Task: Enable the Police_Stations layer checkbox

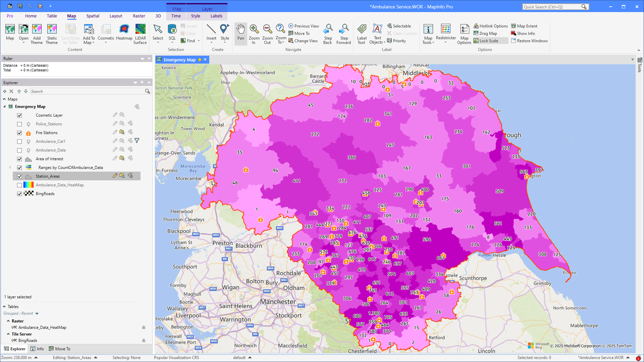Action: pos(19,124)
